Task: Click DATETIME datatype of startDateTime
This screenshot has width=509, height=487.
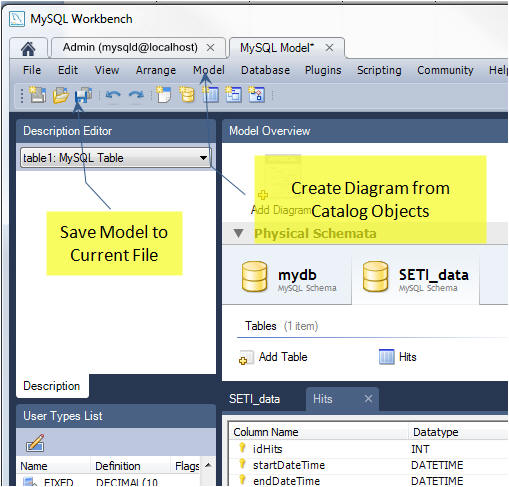Action: pyautogui.click(x=437, y=465)
